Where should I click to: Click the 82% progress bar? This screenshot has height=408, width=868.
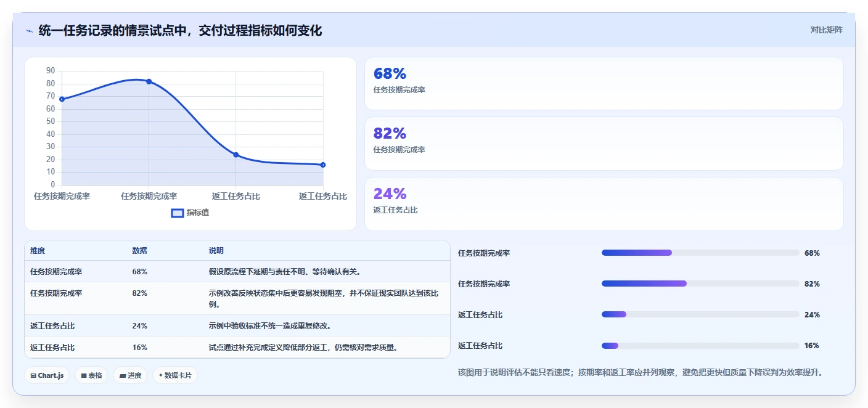[700, 284]
